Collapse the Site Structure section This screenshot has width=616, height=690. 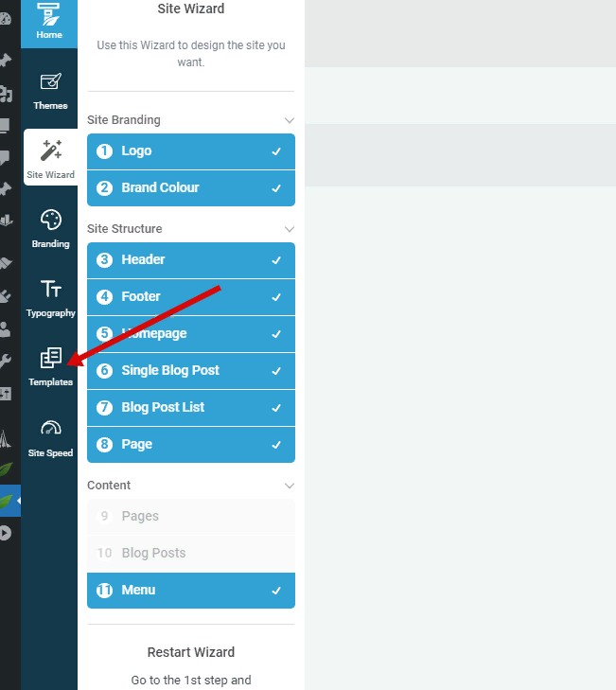[x=290, y=229]
